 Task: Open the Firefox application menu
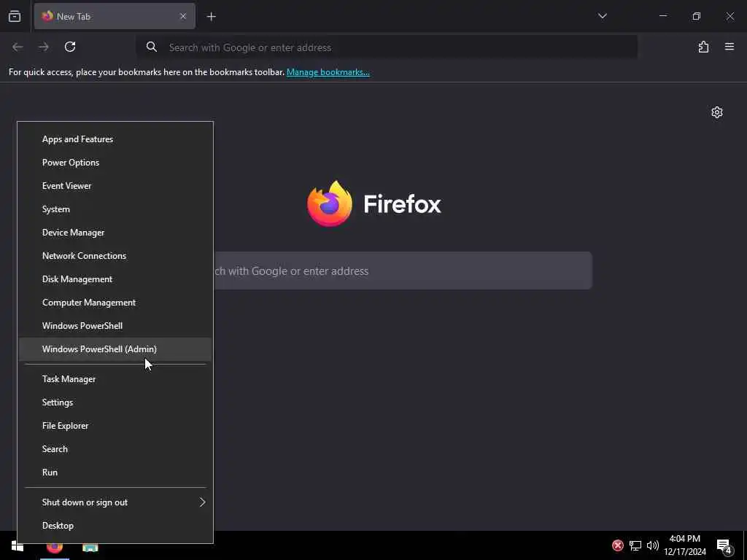point(729,47)
